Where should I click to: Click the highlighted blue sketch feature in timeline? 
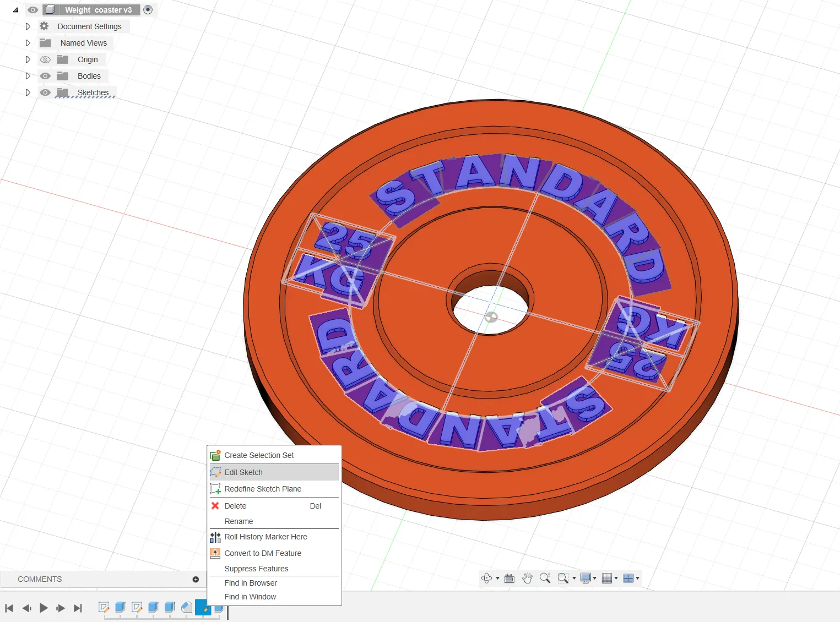point(203,608)
